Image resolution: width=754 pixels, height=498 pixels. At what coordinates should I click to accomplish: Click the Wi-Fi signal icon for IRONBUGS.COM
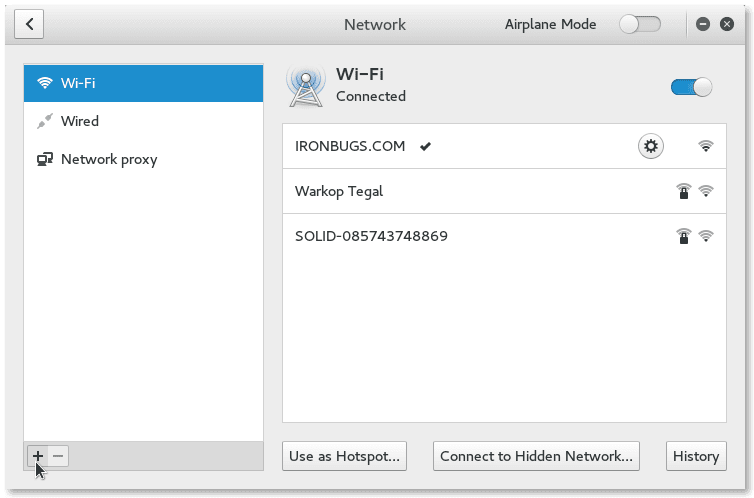coord(705,146)
